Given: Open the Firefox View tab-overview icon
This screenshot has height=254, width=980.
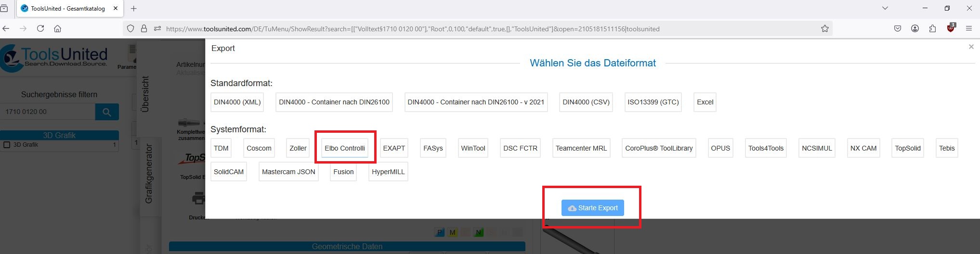Looking at the screenshot, I should [x=4, y=8].
